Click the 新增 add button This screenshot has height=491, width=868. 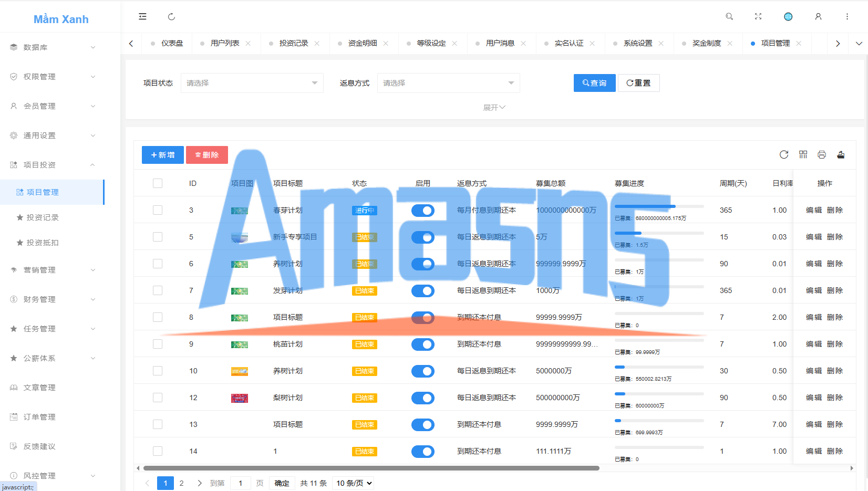[163, 155]
